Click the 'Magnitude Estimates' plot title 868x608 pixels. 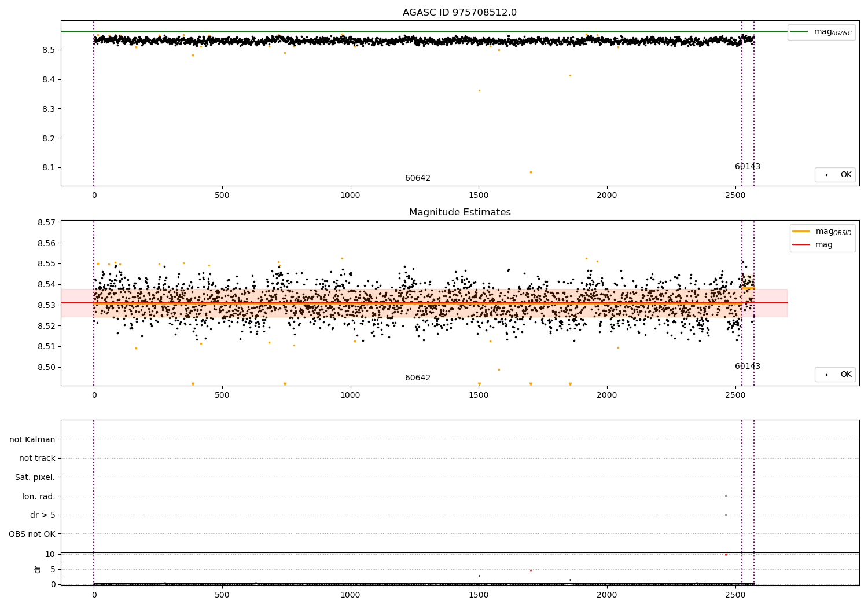(459, 213)
